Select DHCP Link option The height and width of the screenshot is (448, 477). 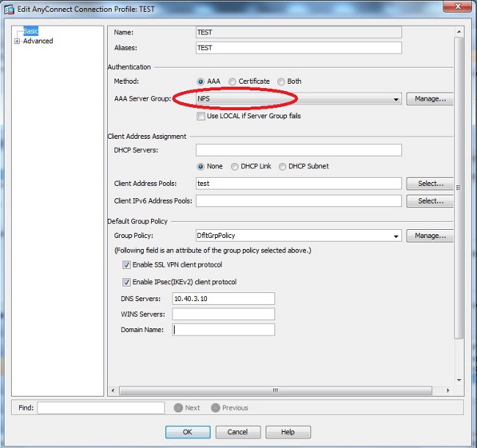pyautogui.click(x=235, y=167)
